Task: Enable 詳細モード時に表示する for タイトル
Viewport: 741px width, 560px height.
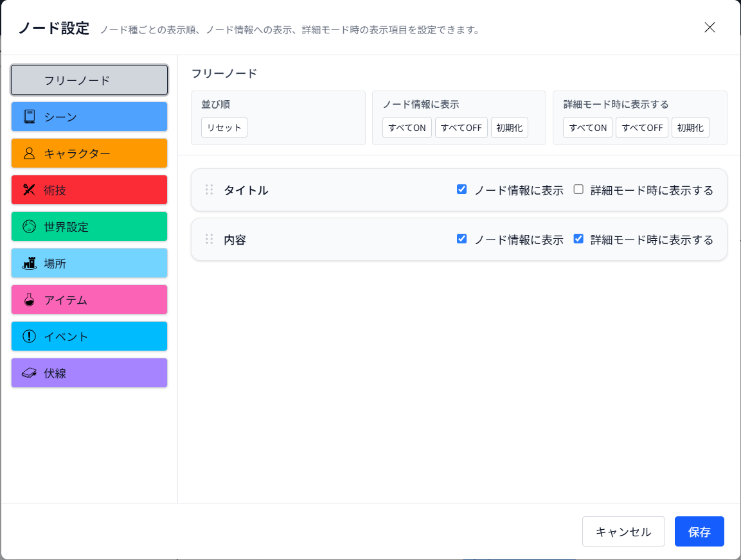Action: click(x=578, y=189)
